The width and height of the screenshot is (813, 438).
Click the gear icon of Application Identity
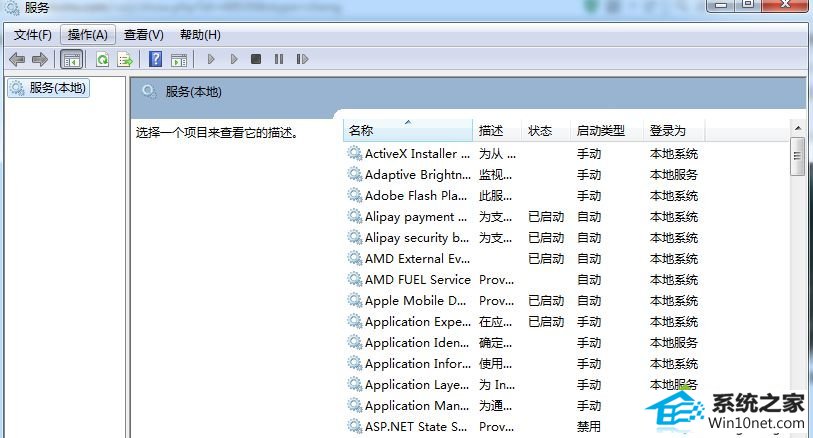[355, 342]
